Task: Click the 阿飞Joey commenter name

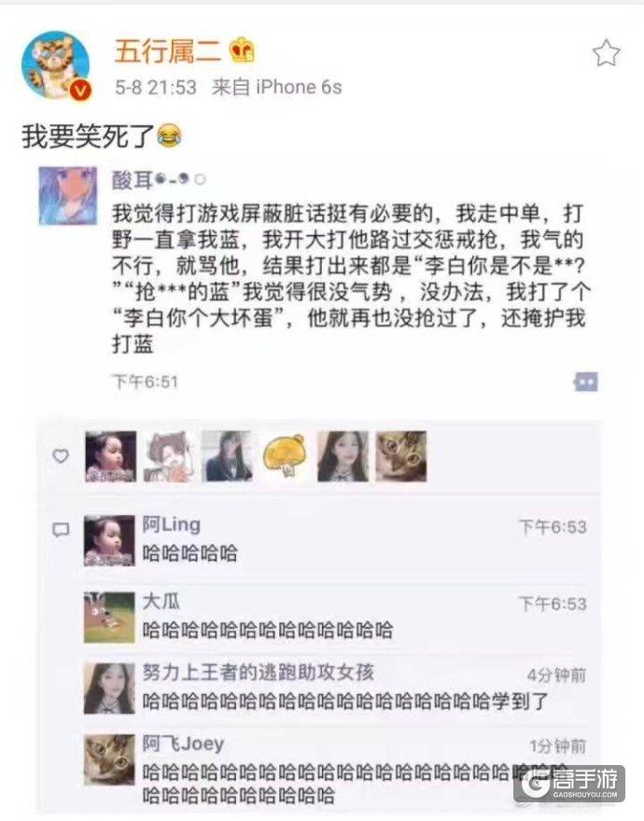Action: click(x=183, y=744)
